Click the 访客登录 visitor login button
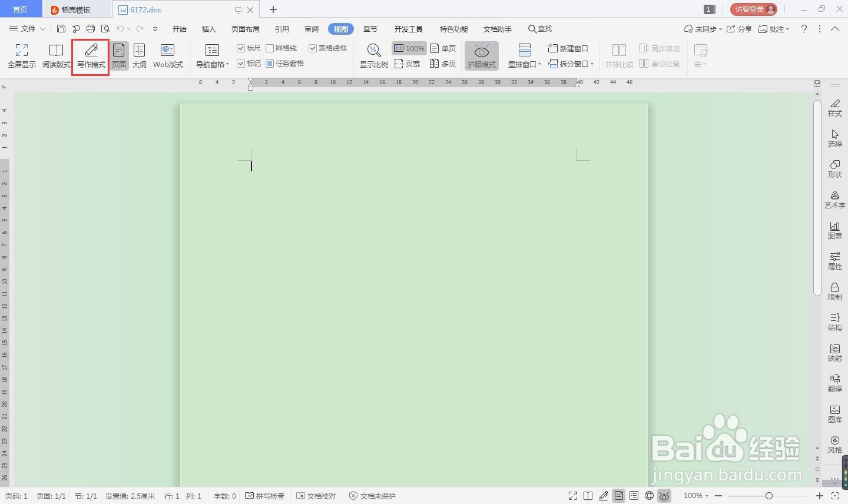 (753, 9)
